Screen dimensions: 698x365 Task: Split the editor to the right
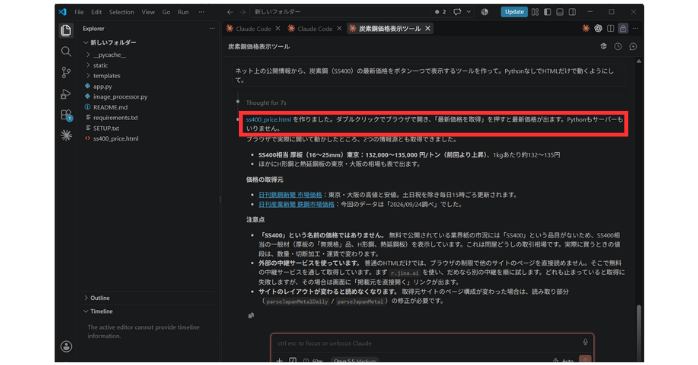coord(610,28)
